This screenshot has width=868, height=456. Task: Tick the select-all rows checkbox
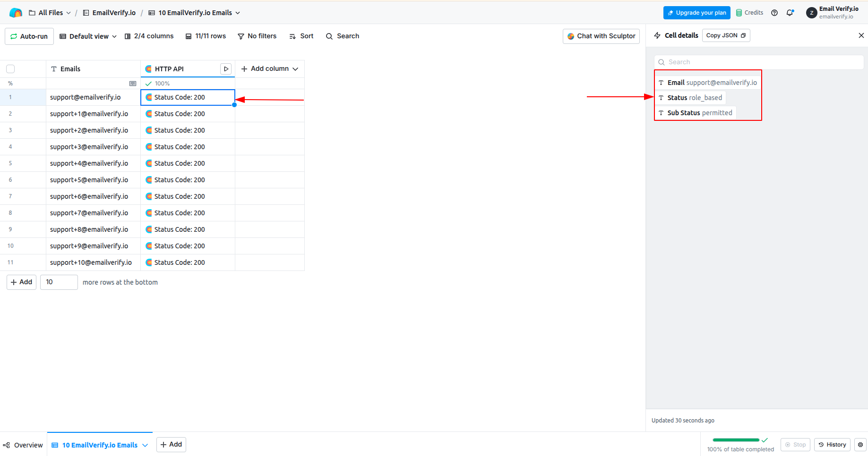[x=10, y=69]
